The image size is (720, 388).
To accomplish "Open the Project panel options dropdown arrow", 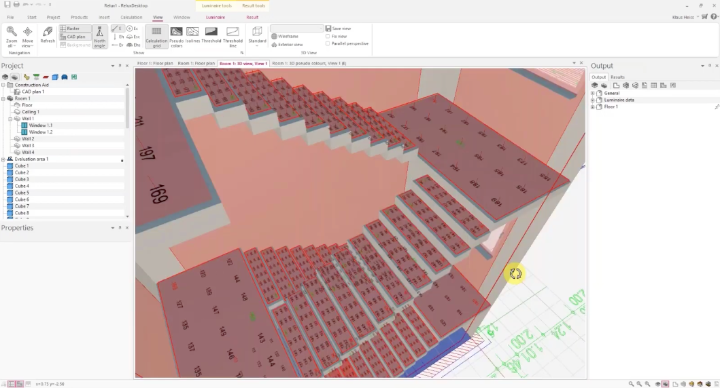I will 112,66.
